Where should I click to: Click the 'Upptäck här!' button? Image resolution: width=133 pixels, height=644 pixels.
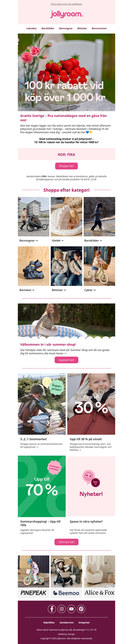[66, 360]
